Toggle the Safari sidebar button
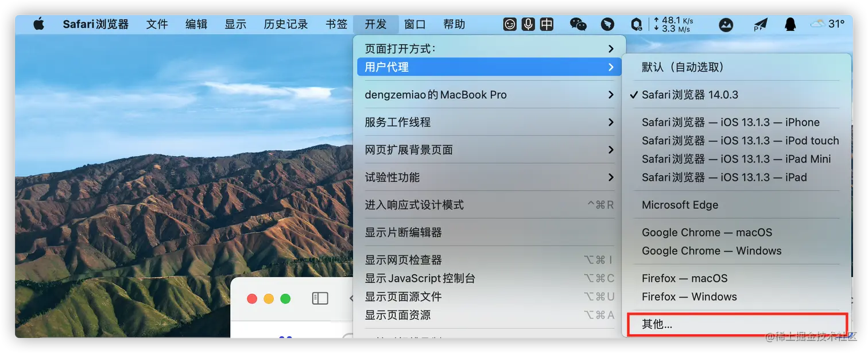This screenshot has width=868, height=353. pos(320,298)
